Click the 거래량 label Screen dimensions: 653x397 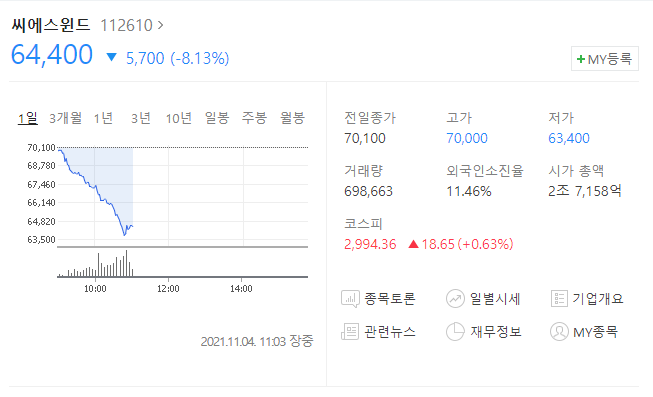pyautogui.click(x=363, y=171)
